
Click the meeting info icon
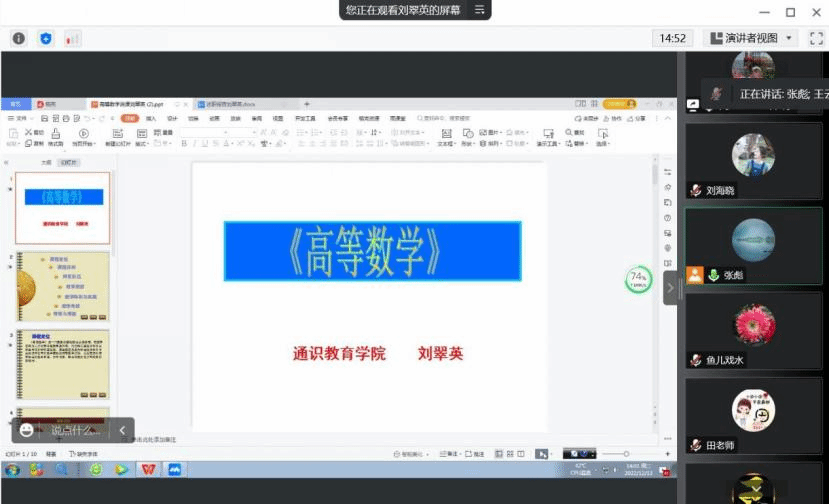pyautogui.click(x=18, y=38)
